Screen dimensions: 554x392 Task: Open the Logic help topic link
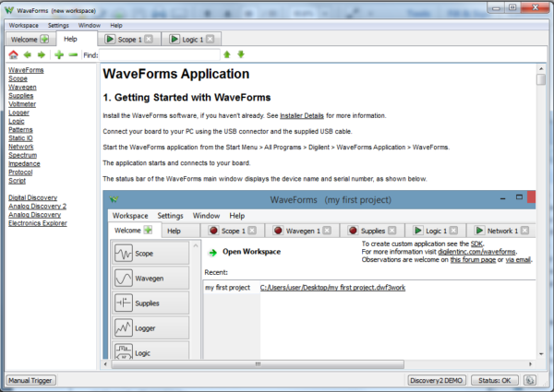[x=17, y=121]
